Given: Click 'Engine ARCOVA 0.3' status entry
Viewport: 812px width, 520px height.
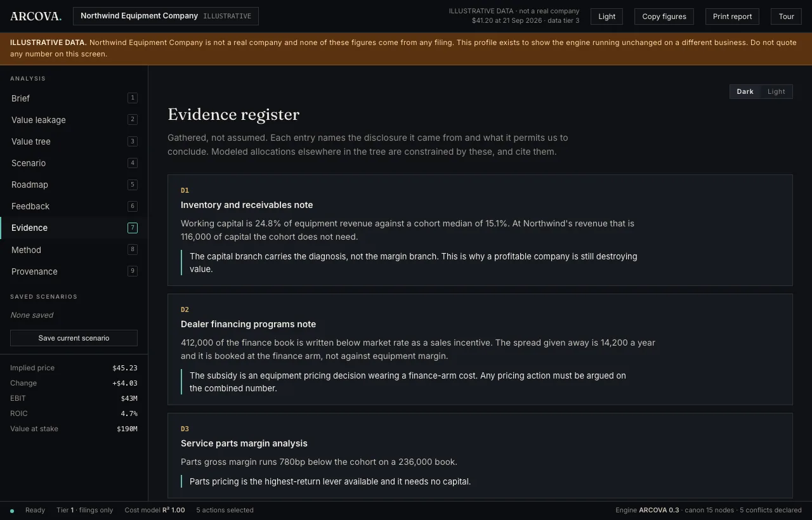Looking at the screenshot, I should coord(647,510).
